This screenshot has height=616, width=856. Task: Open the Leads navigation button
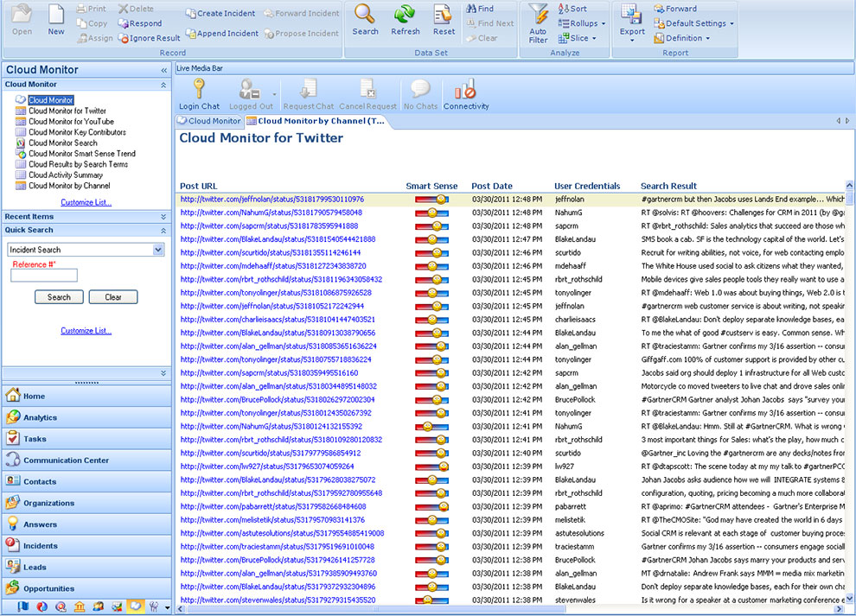[86, 568]
